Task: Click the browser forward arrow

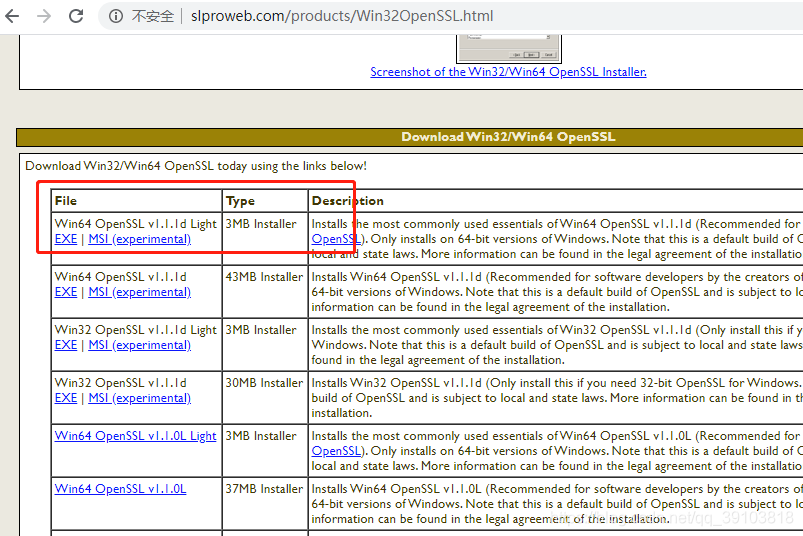Action: point(44,16)
